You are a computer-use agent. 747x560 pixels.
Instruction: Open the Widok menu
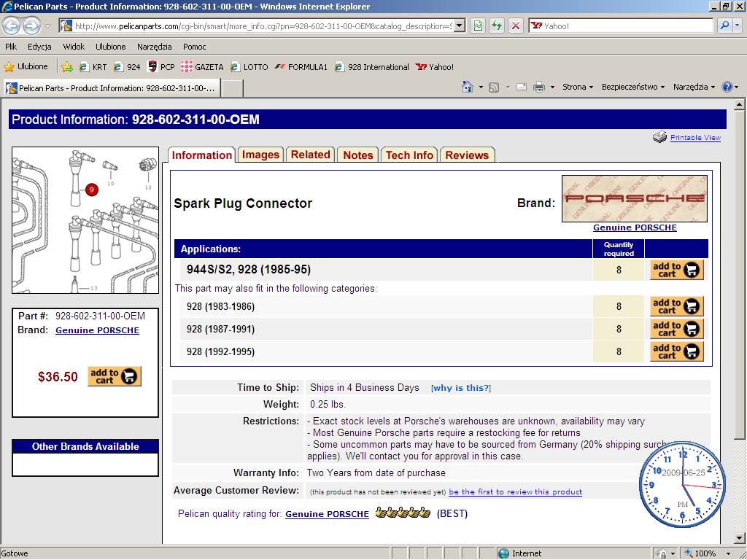tap(74, 47)
